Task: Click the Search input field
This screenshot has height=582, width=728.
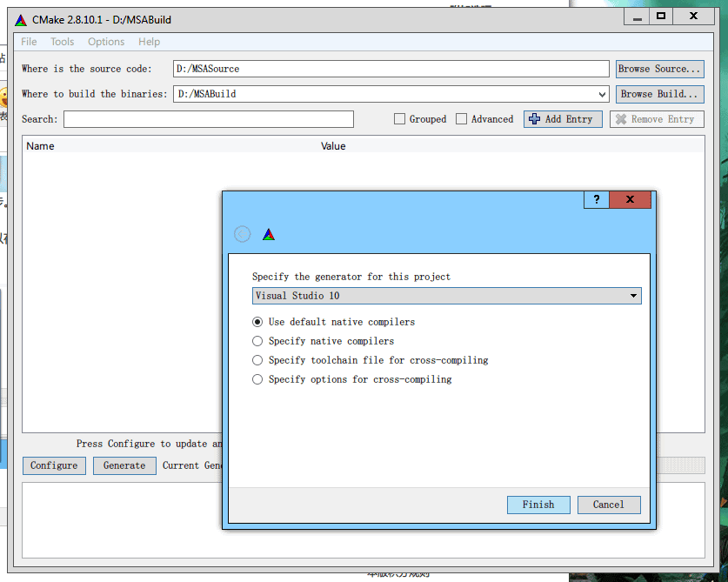Action: pyautogui.click(x=209, y=119)
